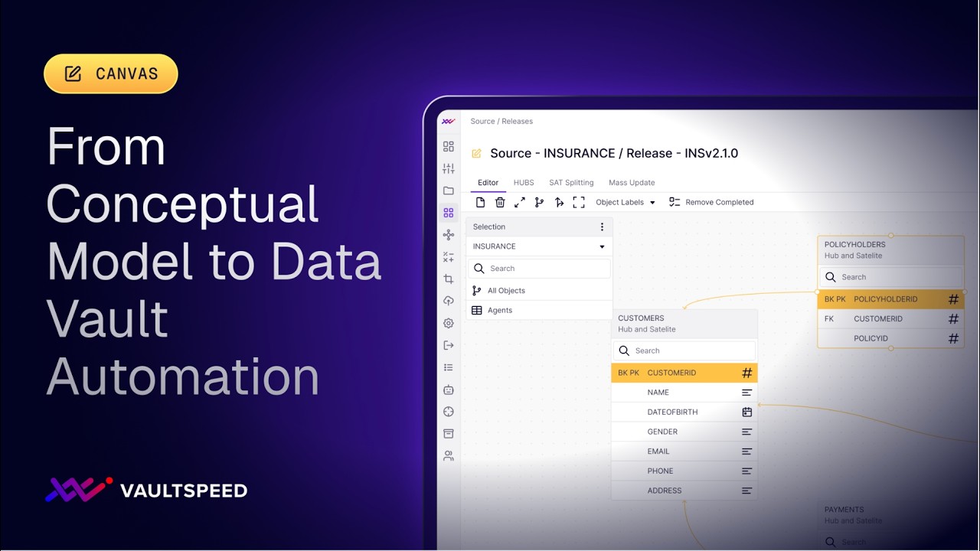
Task: Open the cloud upload icon in sidebar
Action: 449,301
